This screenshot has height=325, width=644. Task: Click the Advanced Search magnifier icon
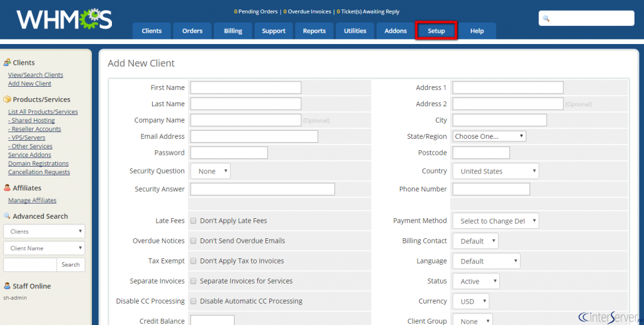click(7, 216)
